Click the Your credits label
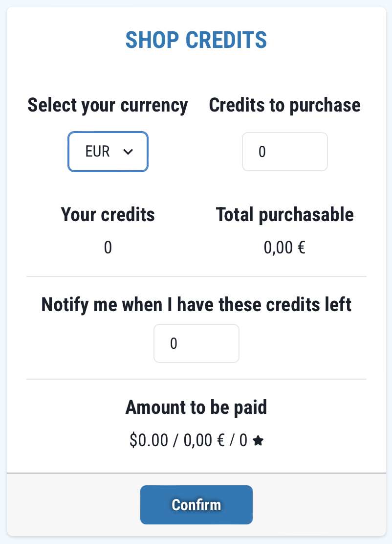 [x=108, y=214]
